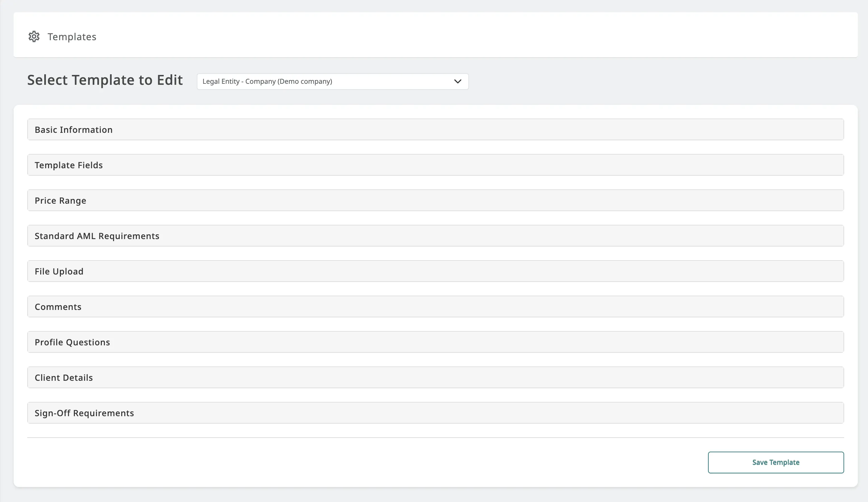Click the Standard AML Requirements label
The width and height of the screenshot is (868, 502).
click(97, 236)
